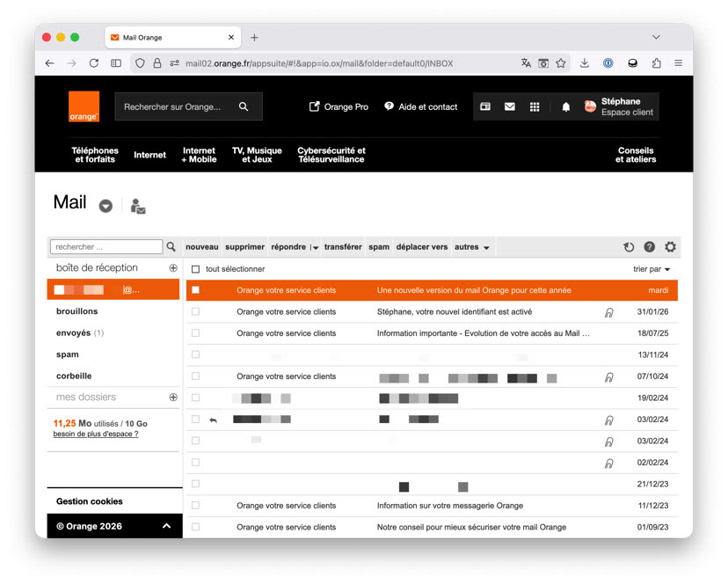The width and height of the screenshot is (728, 584).
Task: Open the trier par sort dropdown
Action: coord(652,269)
